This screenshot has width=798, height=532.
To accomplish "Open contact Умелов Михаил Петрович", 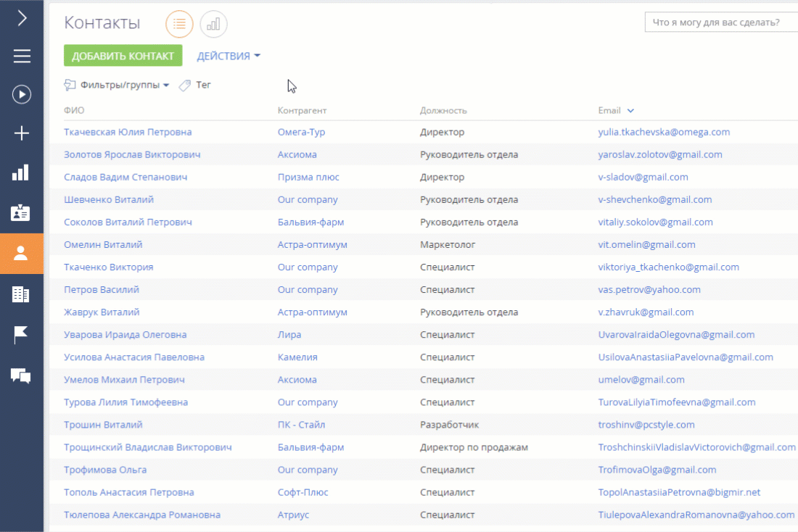I will (124, 379).
